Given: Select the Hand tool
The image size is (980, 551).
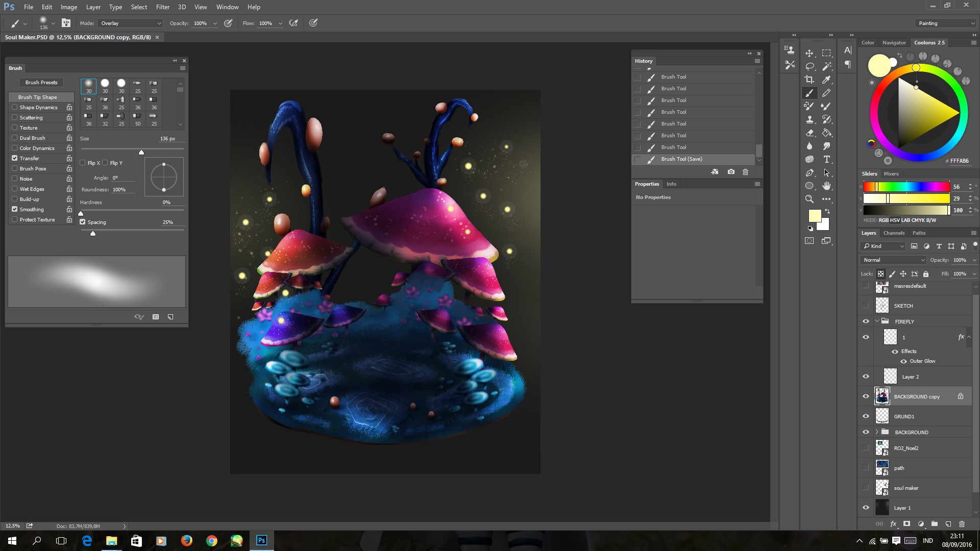Looking at the screenshot, I should click(x=827, y=186).
